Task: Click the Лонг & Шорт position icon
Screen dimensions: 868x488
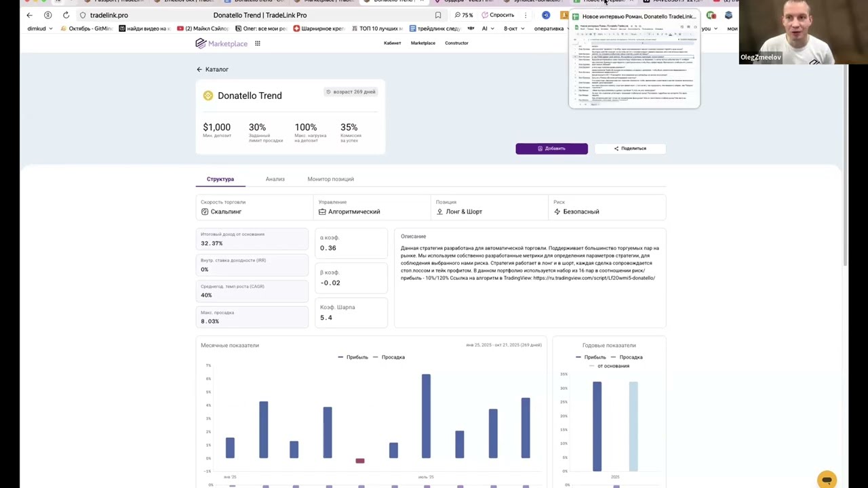Action: point(439,211)
